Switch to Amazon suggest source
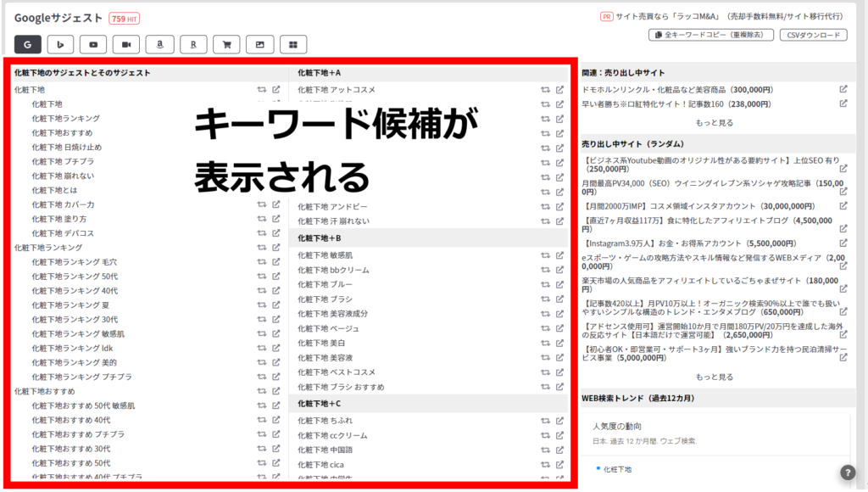The height and width of the screenshot is (492, 868). click(159, 44)
